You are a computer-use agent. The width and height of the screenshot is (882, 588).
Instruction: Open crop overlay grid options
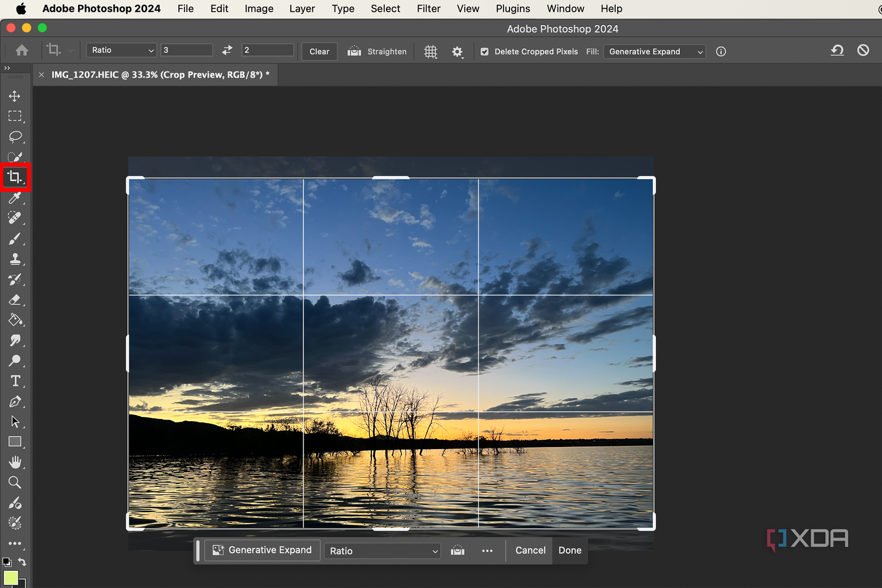pos(431,52)
